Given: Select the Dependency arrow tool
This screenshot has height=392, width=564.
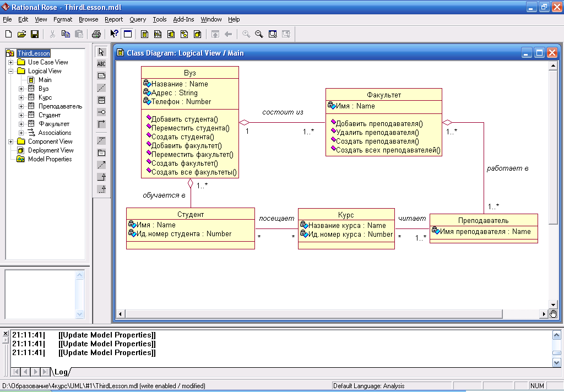Looking at the screenshot, I should [101, 165].
